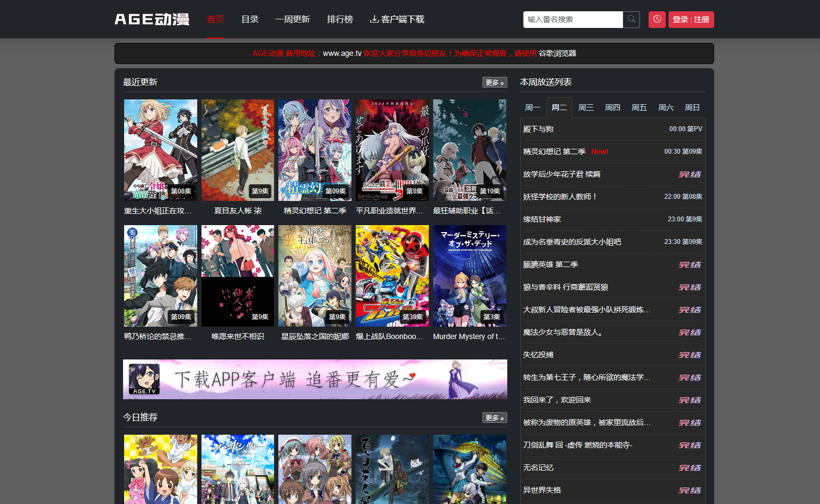The width and height of the screenshot is (820, 504).
Task: Open the 最狂辅助职业 poster thumbnail
Action: coord(470,150)
